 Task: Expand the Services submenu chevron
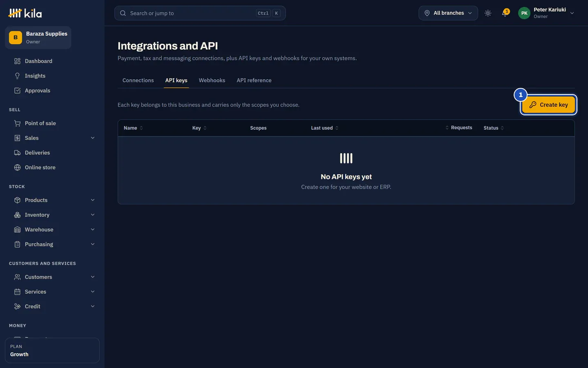(x=93, y=292)
